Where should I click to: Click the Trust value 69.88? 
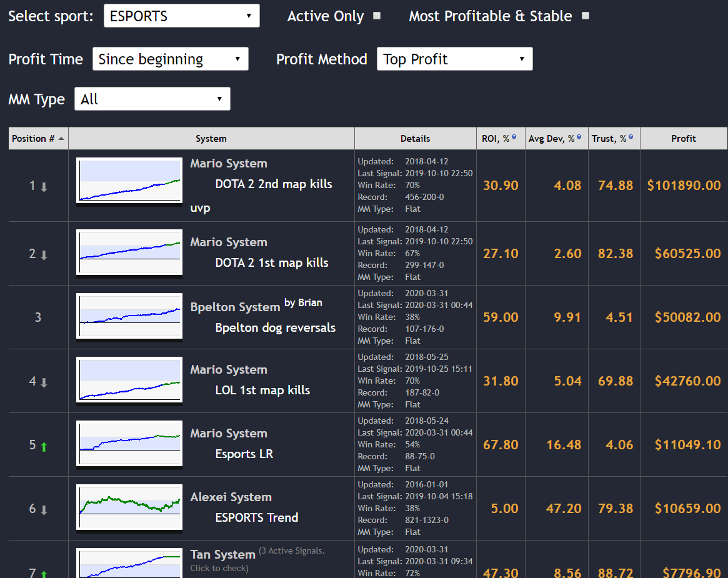pyautogui.click(x=616, y=381)
